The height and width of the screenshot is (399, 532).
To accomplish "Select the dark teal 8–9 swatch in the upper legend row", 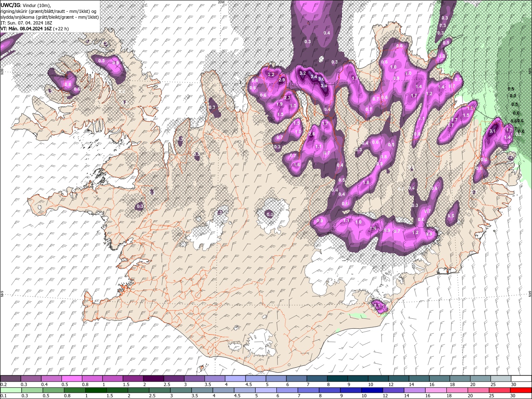I will pyautogui.click(x=337, y=379).
